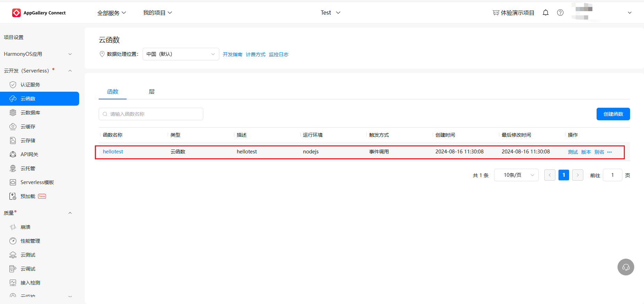The width and height of the screenshot is (644, 304).
Task: Click the 云函数 cloud icon in sidebar
Action: click(13, 99)
